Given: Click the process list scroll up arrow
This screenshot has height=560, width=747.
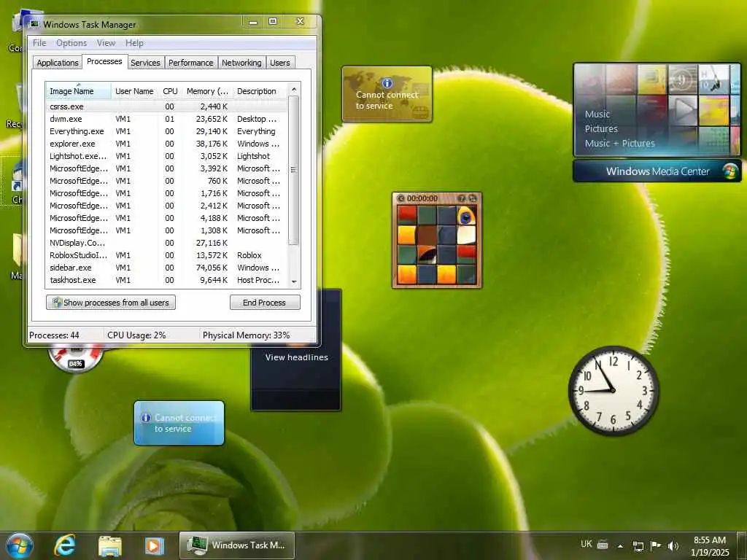Looking at the screenshot, I should click(x=294, y=90).
